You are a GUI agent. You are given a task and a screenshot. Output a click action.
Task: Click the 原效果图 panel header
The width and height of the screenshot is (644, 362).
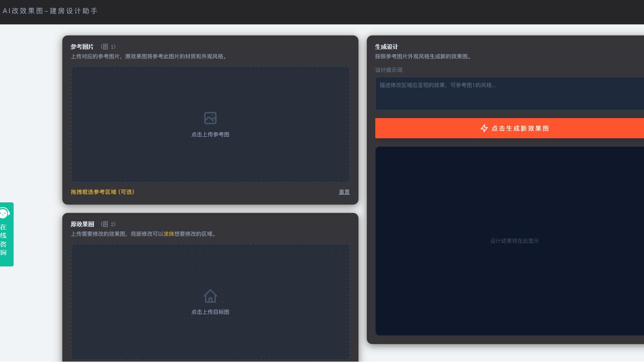(x=82, y=224)
